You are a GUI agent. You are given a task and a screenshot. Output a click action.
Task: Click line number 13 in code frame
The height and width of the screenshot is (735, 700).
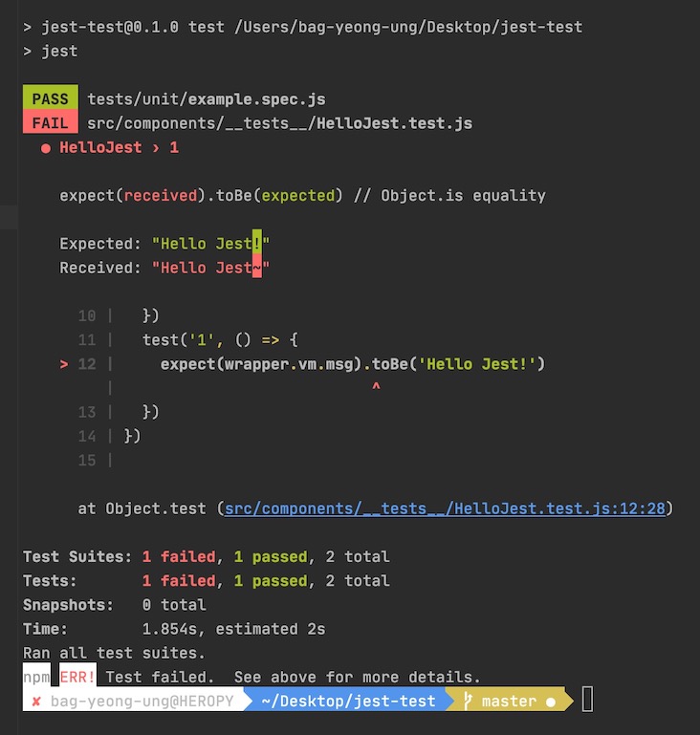click(87, 413)
